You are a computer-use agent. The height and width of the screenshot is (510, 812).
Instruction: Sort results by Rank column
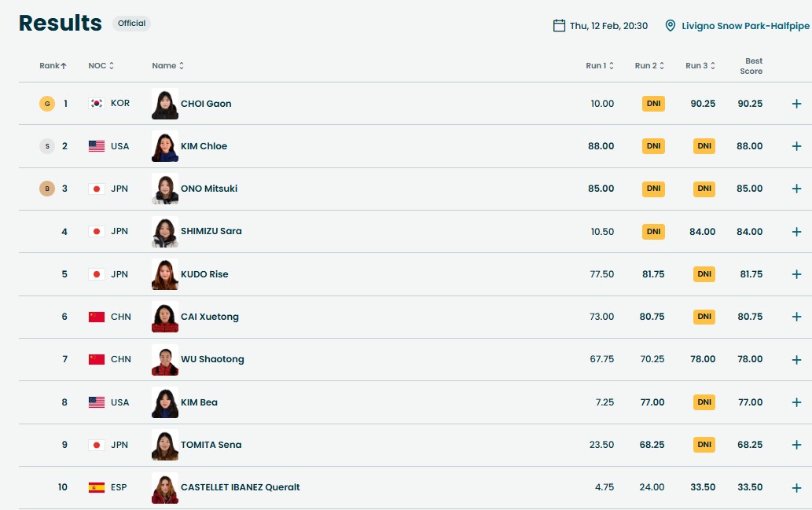pyautogui.click(x=53, y=66)
